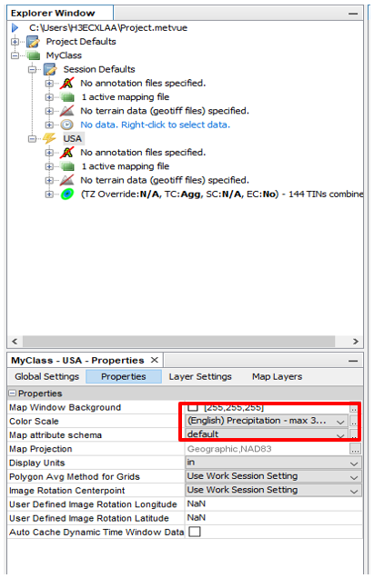Open Polygon Avg Method for Grids dropdown
Screen dimensions: 374x588
point(353,477)
